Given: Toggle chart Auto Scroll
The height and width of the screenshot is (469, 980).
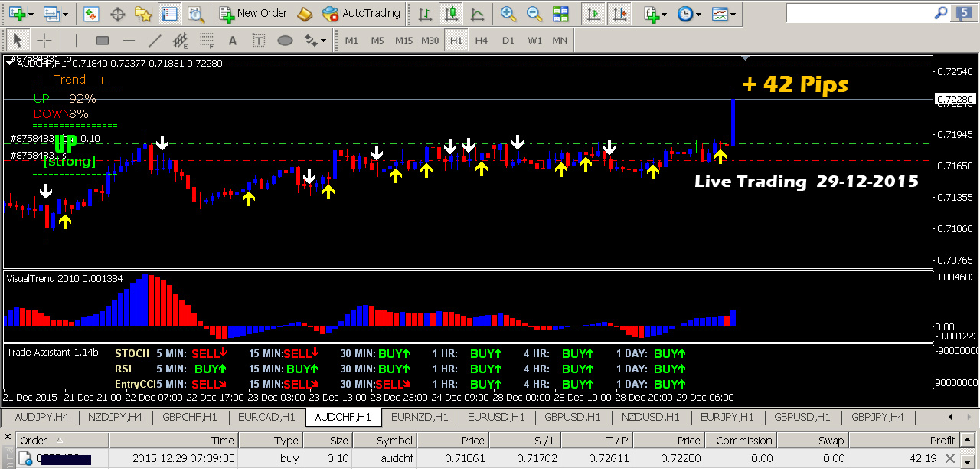Looking at the screenshot, I should pos(592,13).
